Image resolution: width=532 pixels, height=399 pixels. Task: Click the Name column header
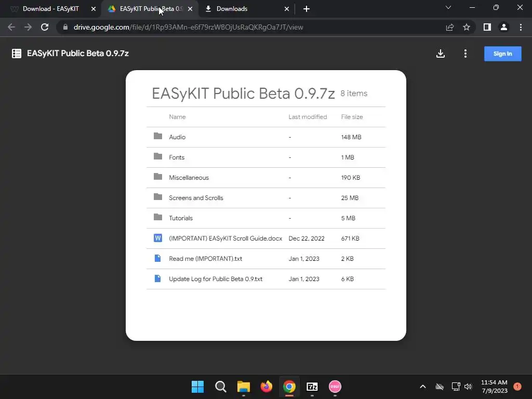point(178,117)
